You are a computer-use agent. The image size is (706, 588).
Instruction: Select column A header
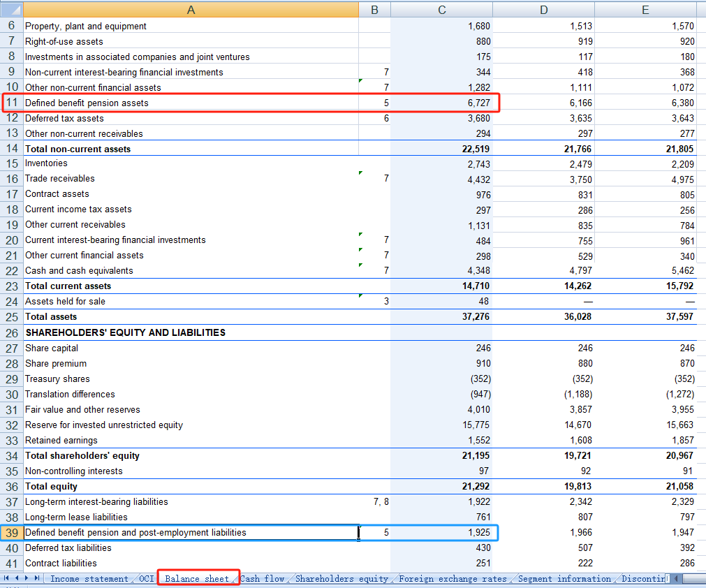point(191,10)
